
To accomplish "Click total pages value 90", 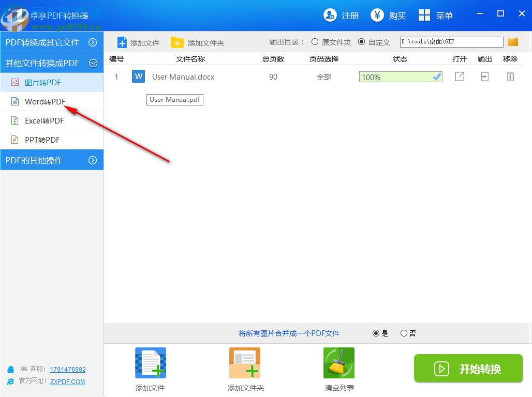I will (273, 77).
